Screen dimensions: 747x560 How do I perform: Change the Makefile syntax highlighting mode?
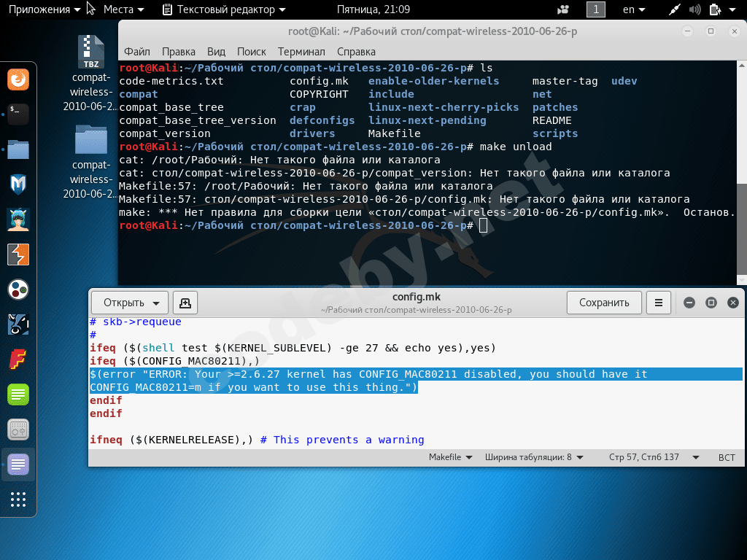pos(450,457)
